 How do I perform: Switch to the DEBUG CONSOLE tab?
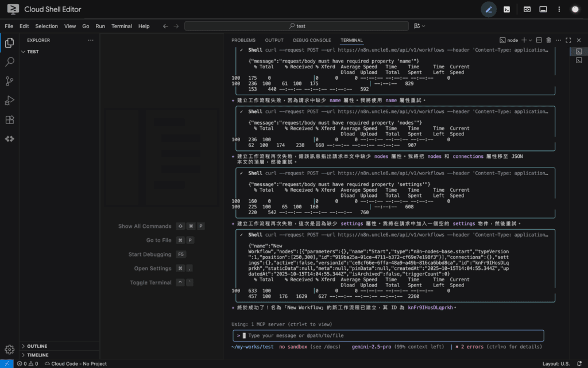coord(312,40)
